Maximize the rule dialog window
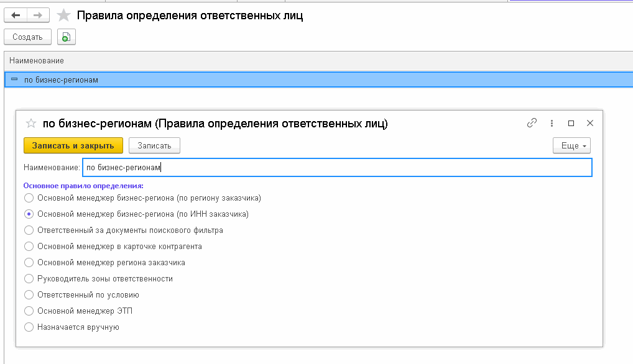 coord(571,124)
